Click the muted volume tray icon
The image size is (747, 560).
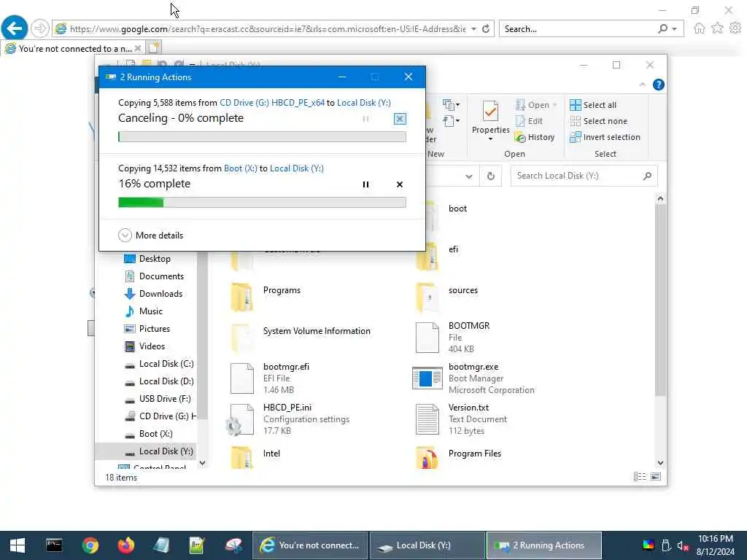[683, 546]
